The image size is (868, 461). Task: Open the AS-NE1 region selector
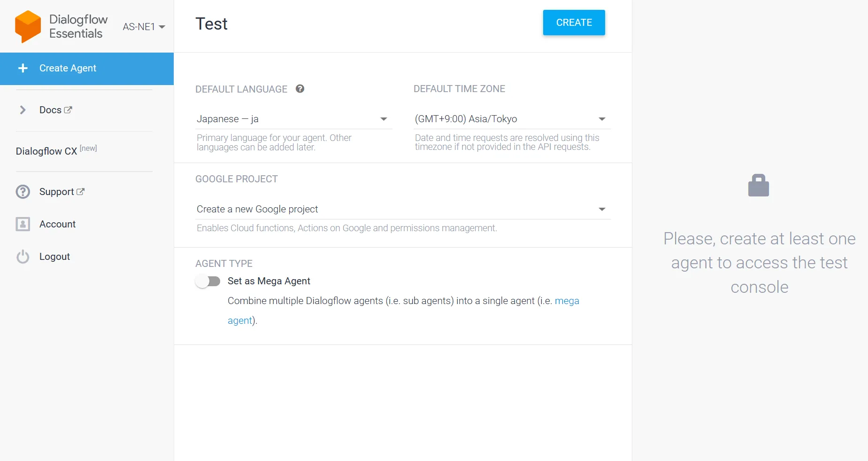point(144,27)
